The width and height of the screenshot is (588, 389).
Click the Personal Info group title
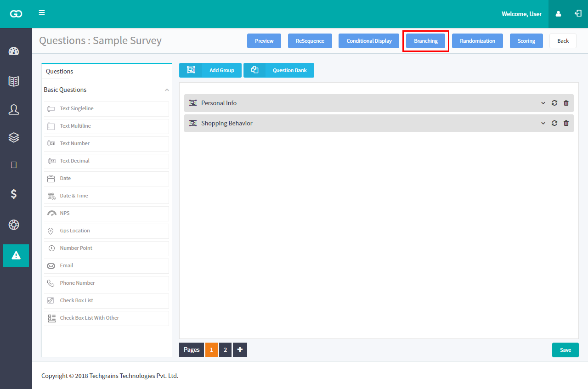coord(219,103)
